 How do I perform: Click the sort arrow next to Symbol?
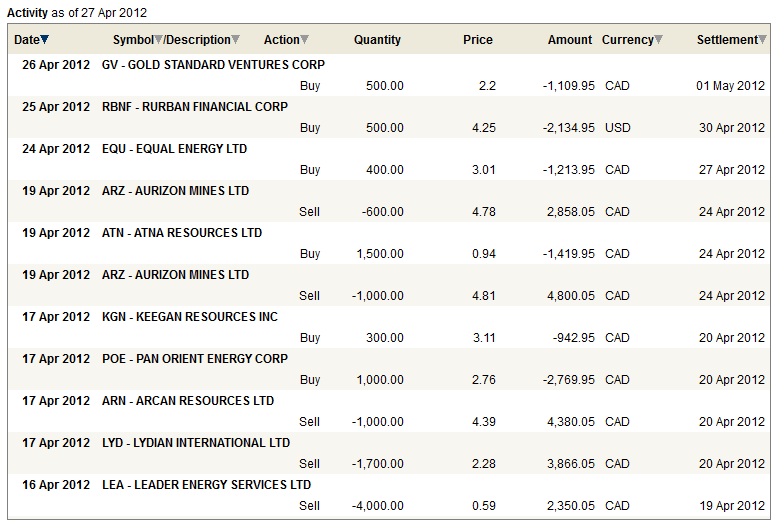158,40
